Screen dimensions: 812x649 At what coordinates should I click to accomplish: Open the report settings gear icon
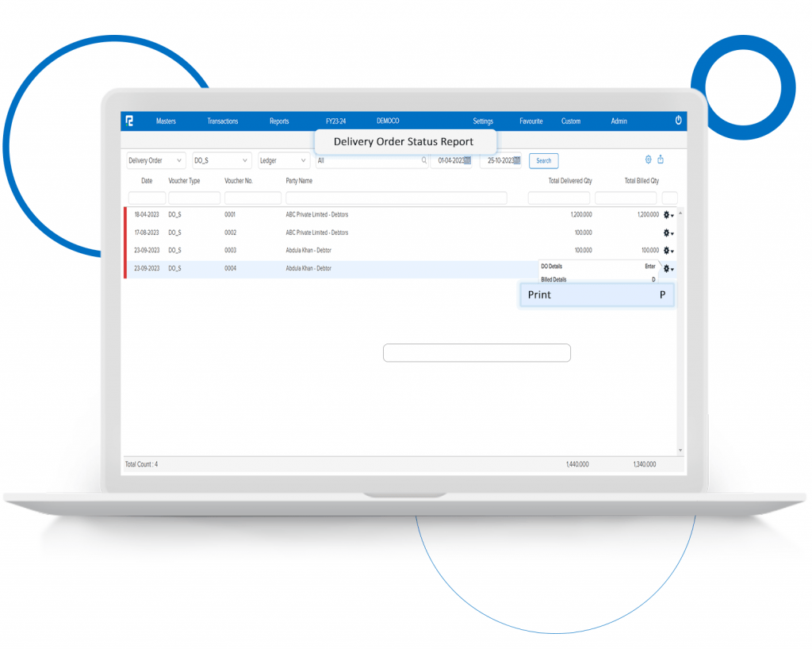[648, 159]
